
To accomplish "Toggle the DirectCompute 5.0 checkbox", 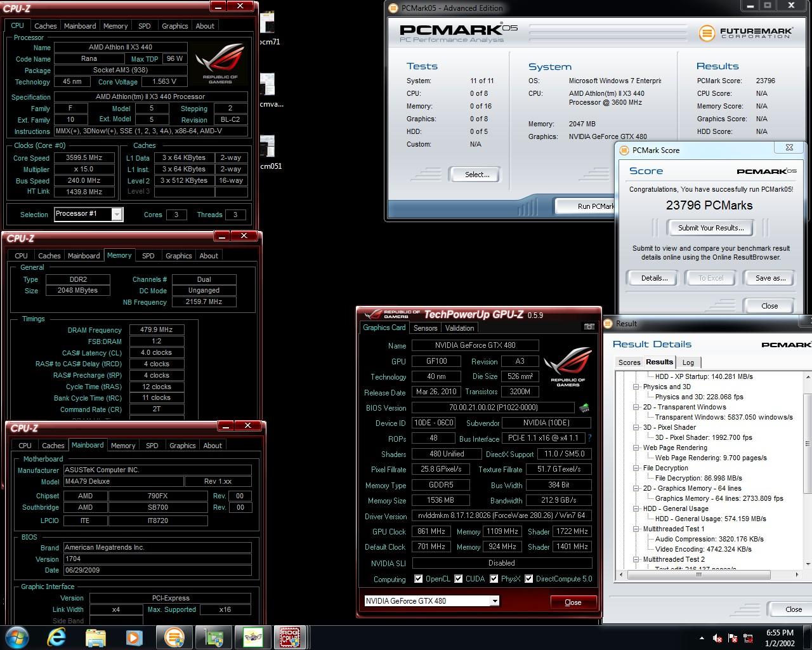I will point(528,578).
